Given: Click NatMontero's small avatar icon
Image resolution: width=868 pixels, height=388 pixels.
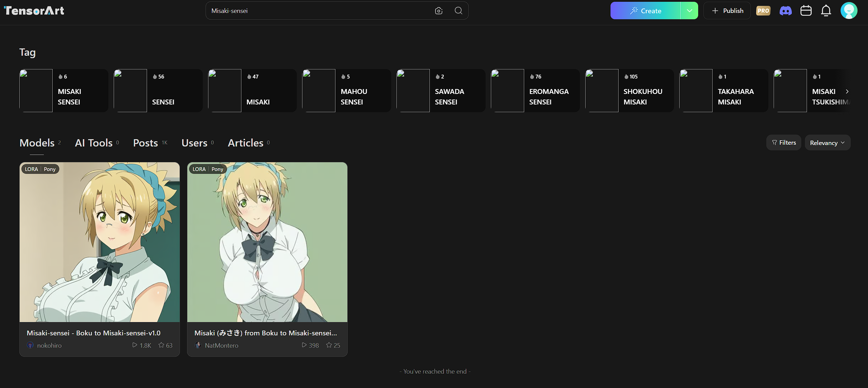Looking at the screenshot, I should [198, 345].
